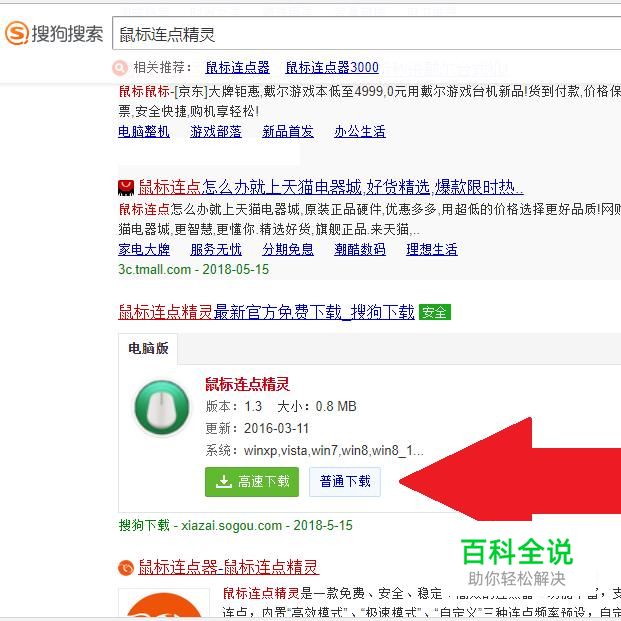
Task: Click the search box containing 鼠标连点精灵
Action: click(366, 34)
